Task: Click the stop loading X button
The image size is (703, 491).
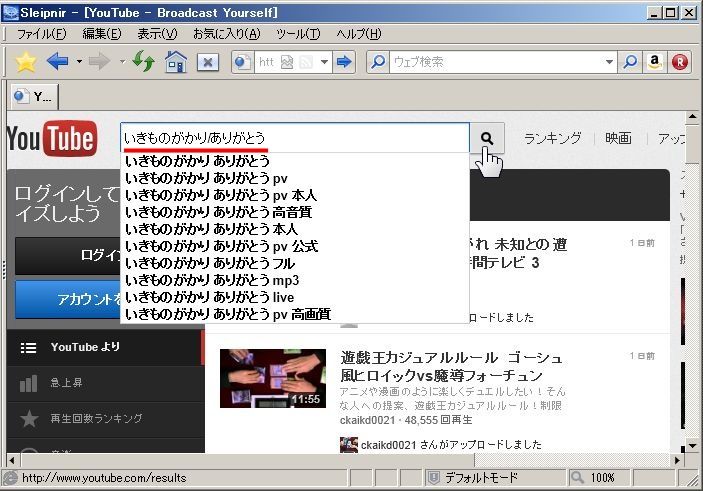Action: [x=208, y=62]
